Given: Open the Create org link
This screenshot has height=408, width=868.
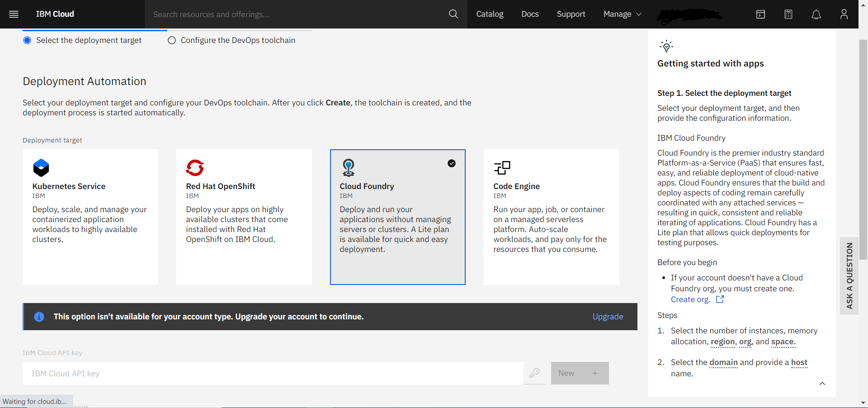Looking at the screenshot, I should [x=690, y=299].
